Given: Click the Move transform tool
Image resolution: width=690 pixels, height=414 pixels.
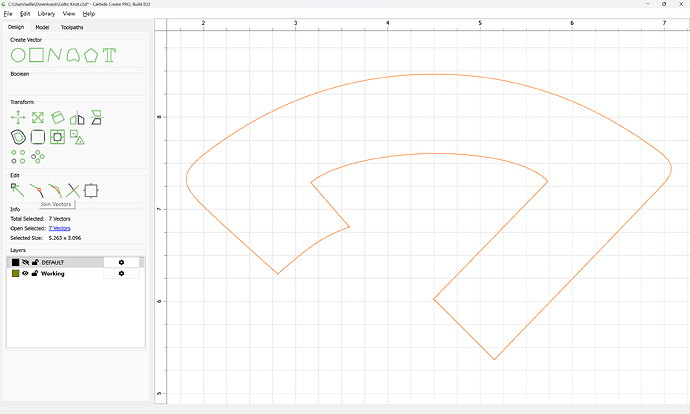Looking at the screenshot, I should 17,118.
